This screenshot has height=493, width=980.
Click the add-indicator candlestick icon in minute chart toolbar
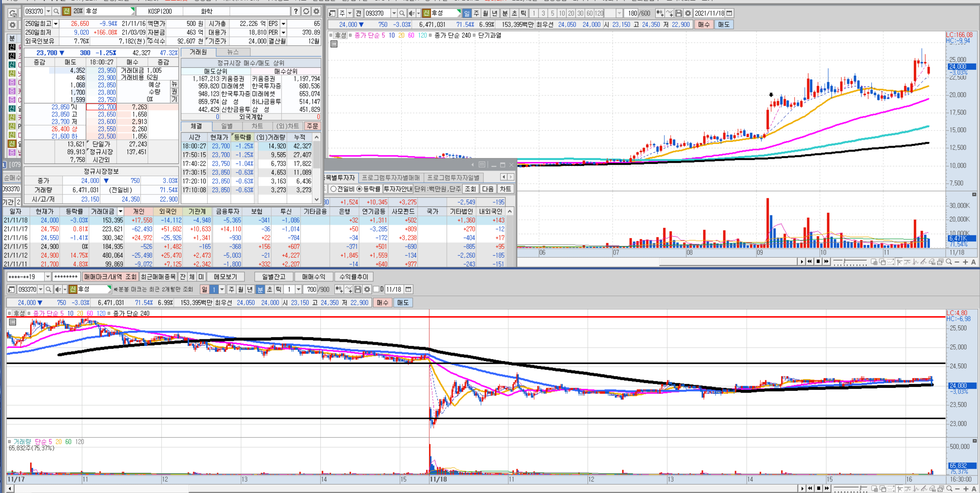pos(339,289)
